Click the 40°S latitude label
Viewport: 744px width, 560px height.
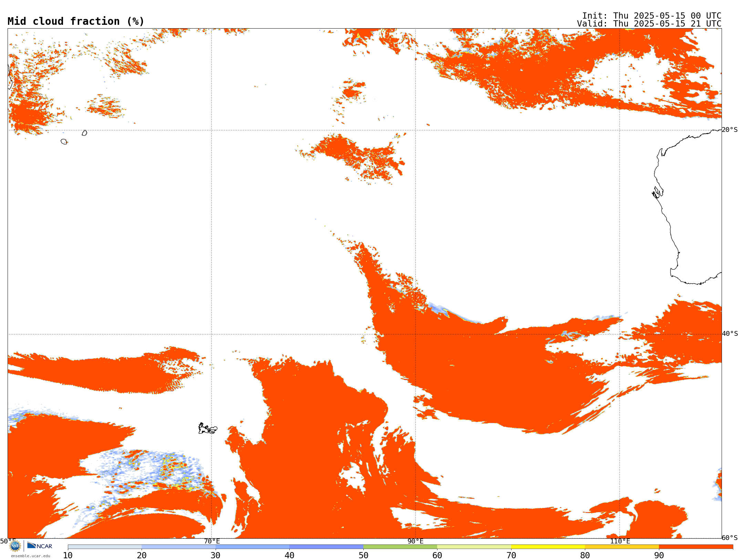coord(730,334)
